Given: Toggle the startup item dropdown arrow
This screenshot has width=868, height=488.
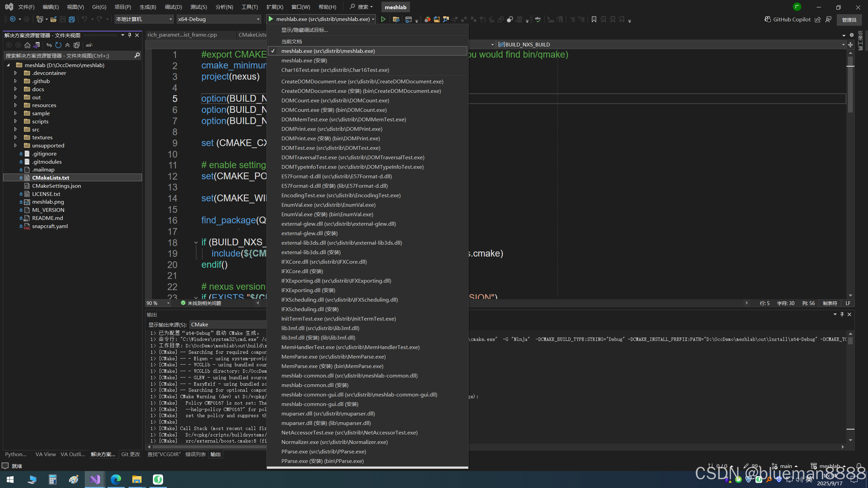Looking at the screenshot, I should click(373, 19).
